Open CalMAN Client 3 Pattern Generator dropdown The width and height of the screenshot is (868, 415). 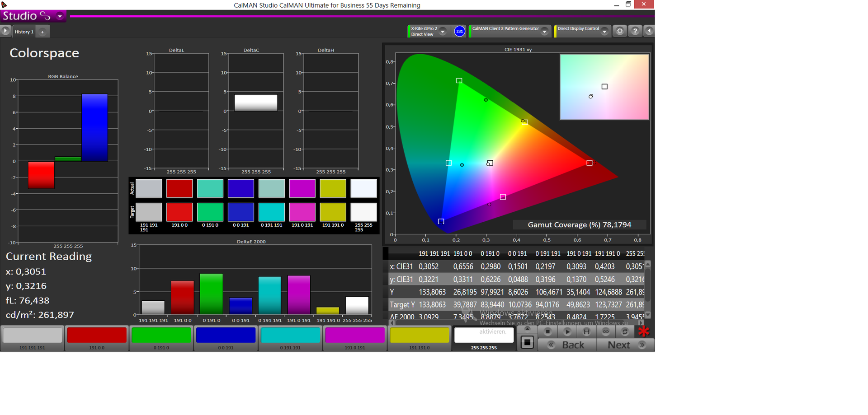pos(545,31)
